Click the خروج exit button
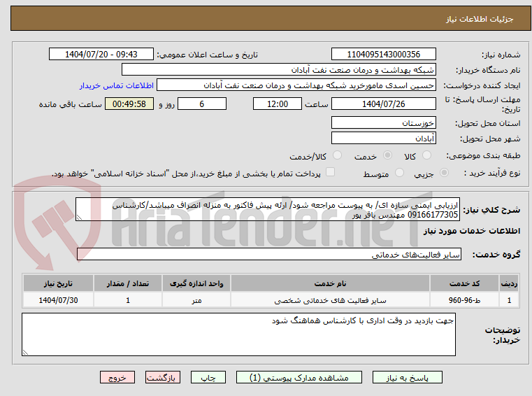Image resolution: width=532 pixels, height=396 pixels. click(117, 377)
